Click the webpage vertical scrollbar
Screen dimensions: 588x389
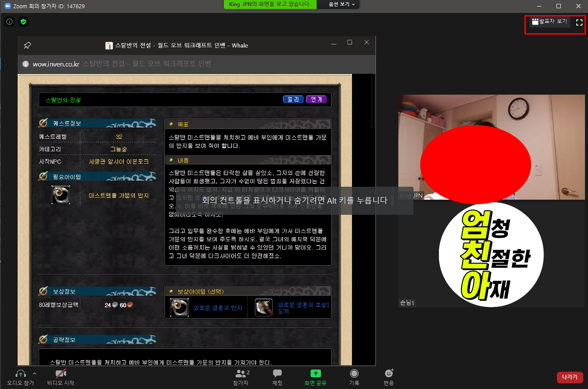[x=373, y=102]
